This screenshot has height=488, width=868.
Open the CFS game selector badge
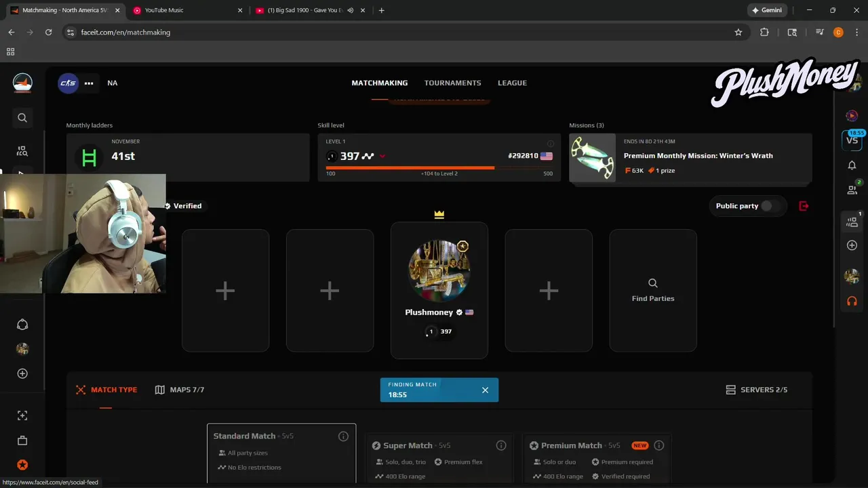68,83
